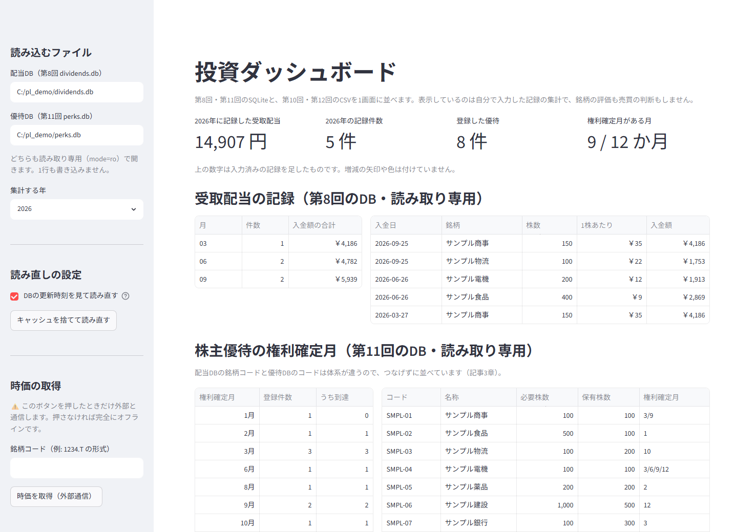Viewport: 756px width, 532px height.
Task: Click the 1,000 required shares cell
Action: coord(547,505)
